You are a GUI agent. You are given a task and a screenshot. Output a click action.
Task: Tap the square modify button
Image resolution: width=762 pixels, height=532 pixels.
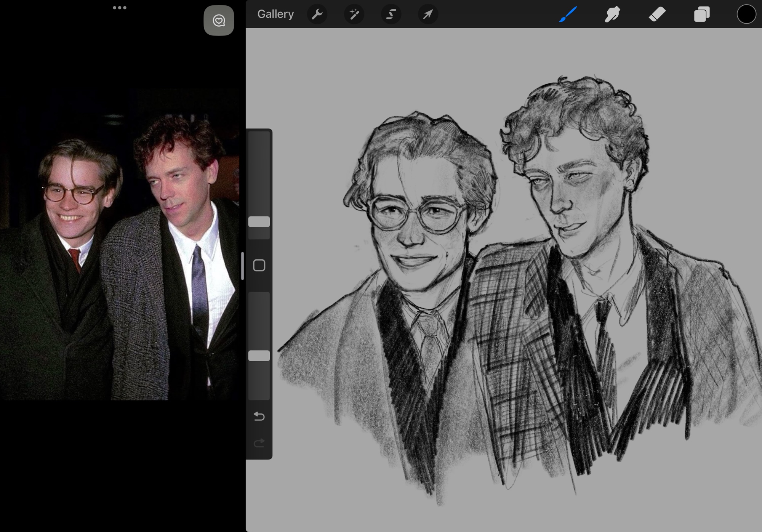click(259, 265)
